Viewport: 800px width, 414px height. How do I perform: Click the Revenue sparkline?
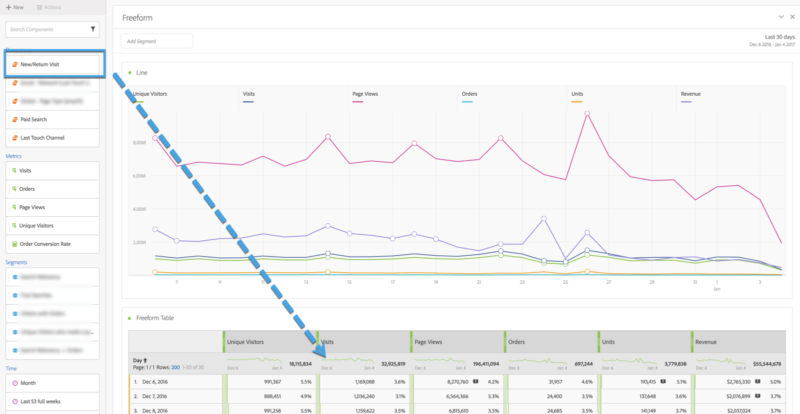[723, 360]
